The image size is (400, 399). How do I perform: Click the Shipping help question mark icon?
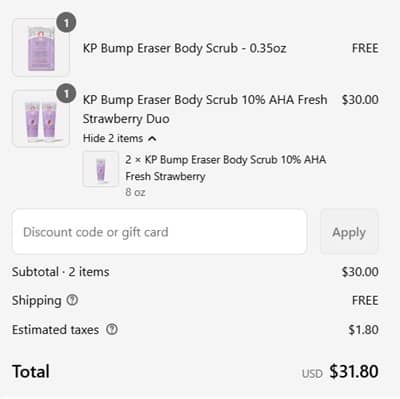point(72,300)
